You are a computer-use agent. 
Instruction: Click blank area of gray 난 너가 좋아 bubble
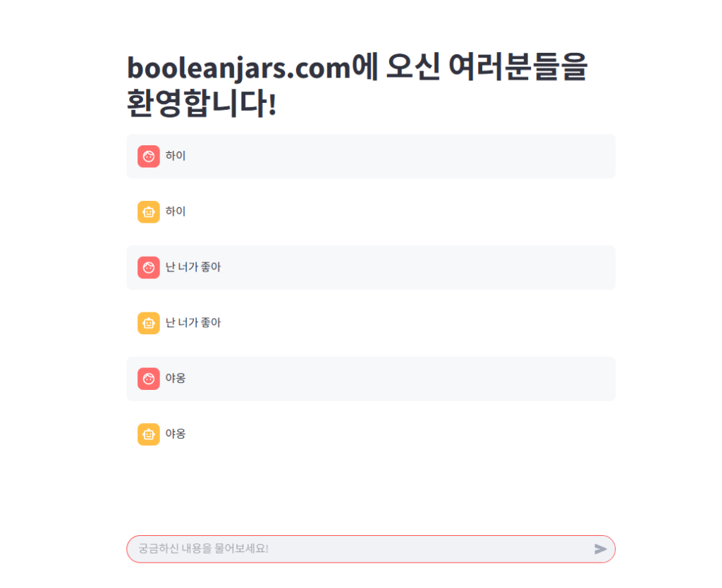[x=415, y=267]
